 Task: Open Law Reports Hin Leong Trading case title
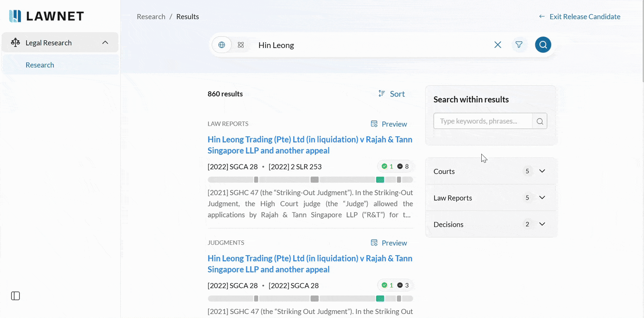pyautogui.click(x=310, y=145)
